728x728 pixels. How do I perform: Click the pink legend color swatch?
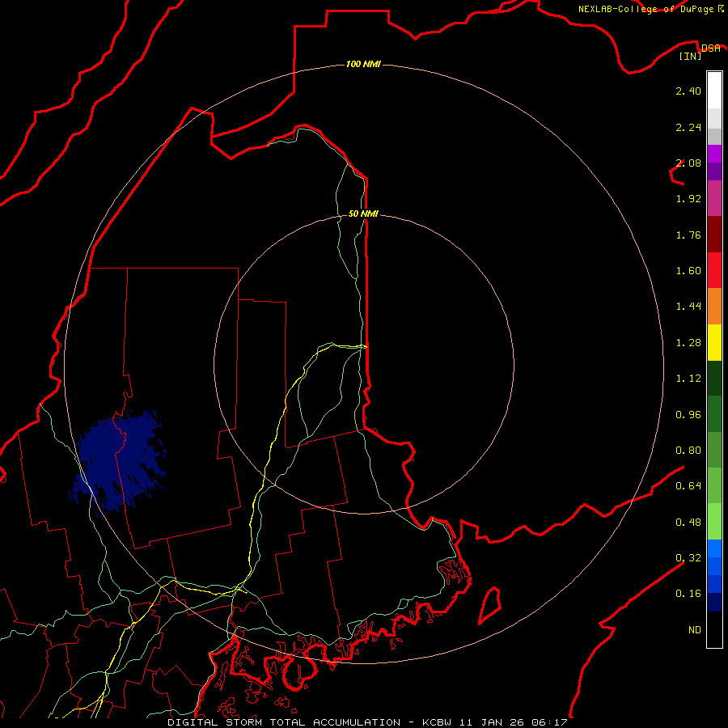[x=714, y=198]
